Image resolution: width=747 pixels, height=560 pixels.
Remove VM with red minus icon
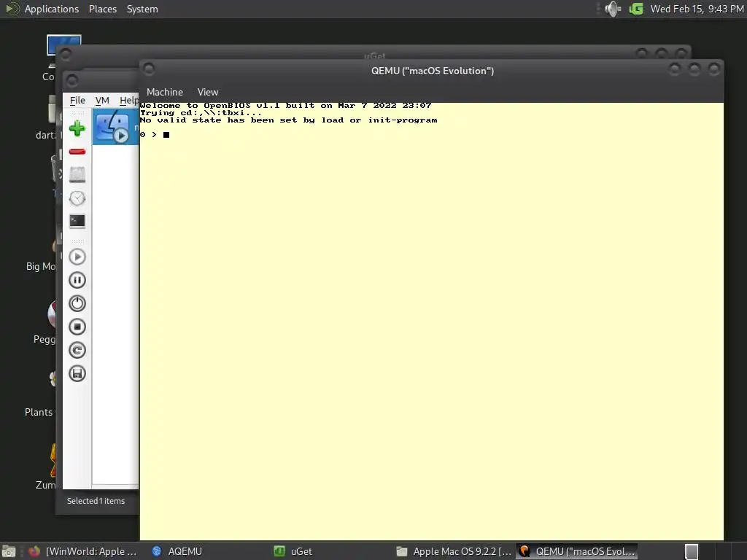click(77, 152)
